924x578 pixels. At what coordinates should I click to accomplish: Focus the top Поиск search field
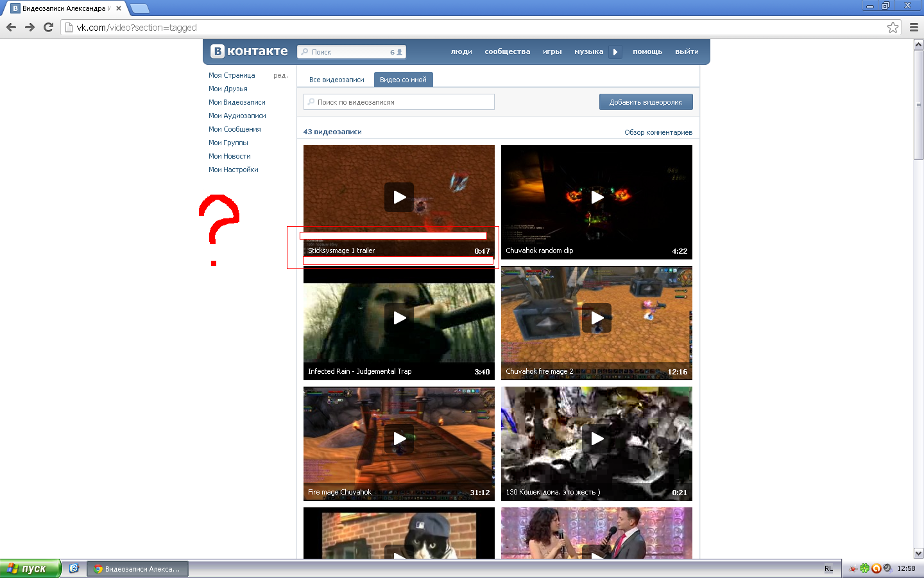click(x=351, y=52)
